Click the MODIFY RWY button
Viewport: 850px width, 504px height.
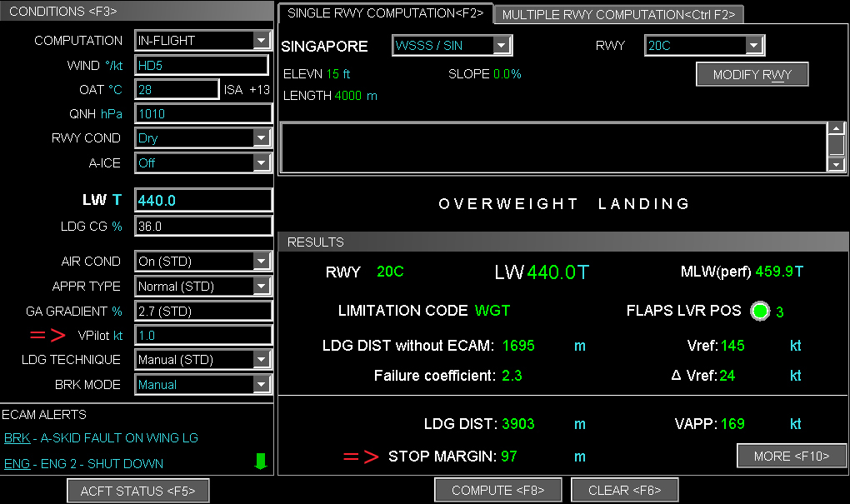click(752, 75)
